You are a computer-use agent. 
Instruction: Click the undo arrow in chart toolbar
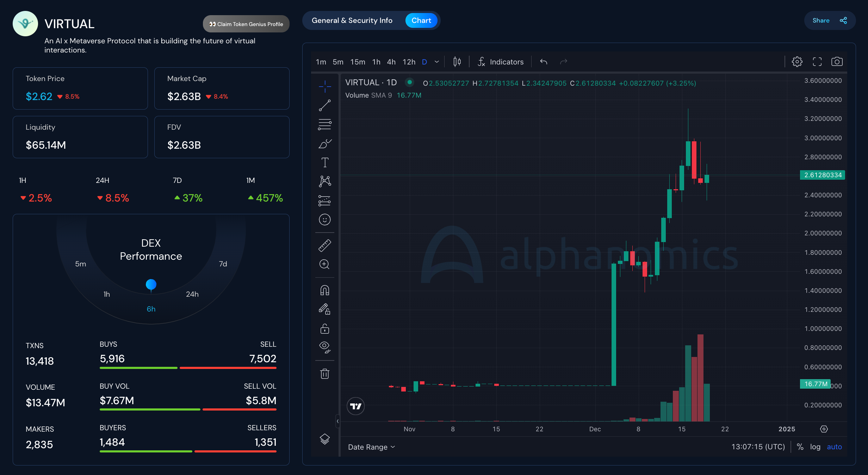tap(544, 62)
